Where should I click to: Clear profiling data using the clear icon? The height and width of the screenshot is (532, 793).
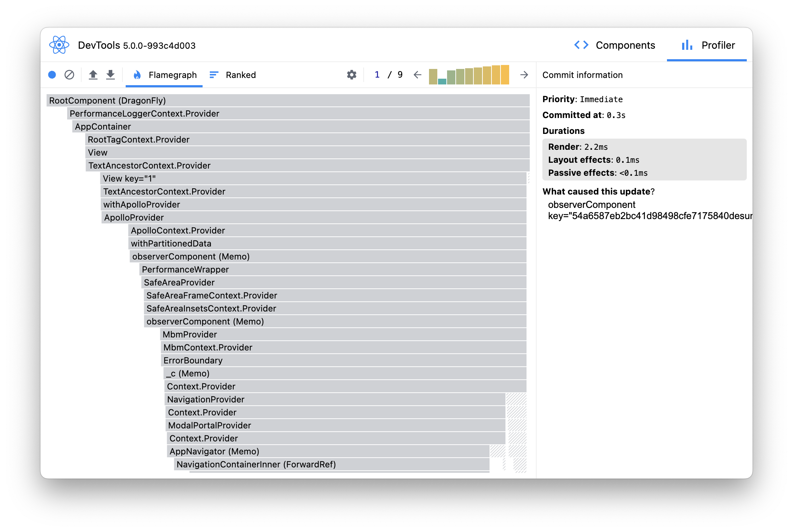click(x=69, y=75)
